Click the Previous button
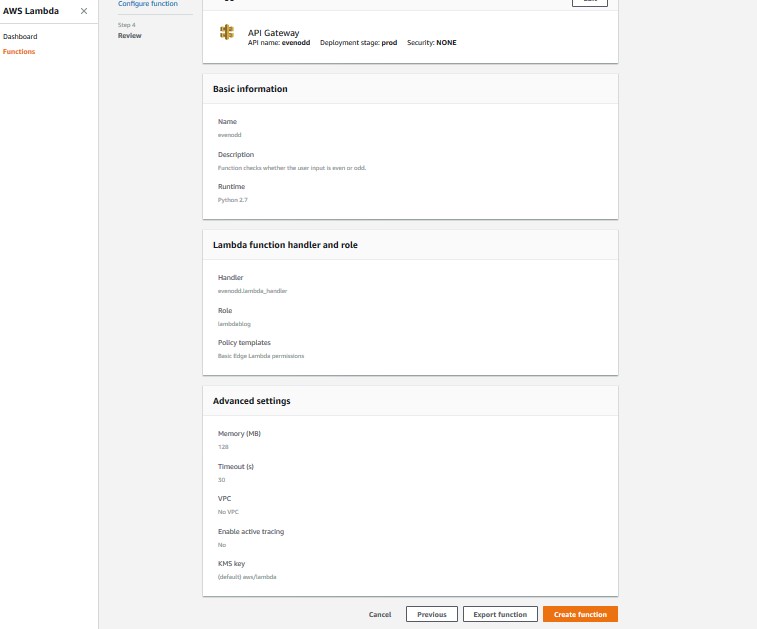Image resolution: width=757 pixels, height=629 pixels. [x=432, y=615]
